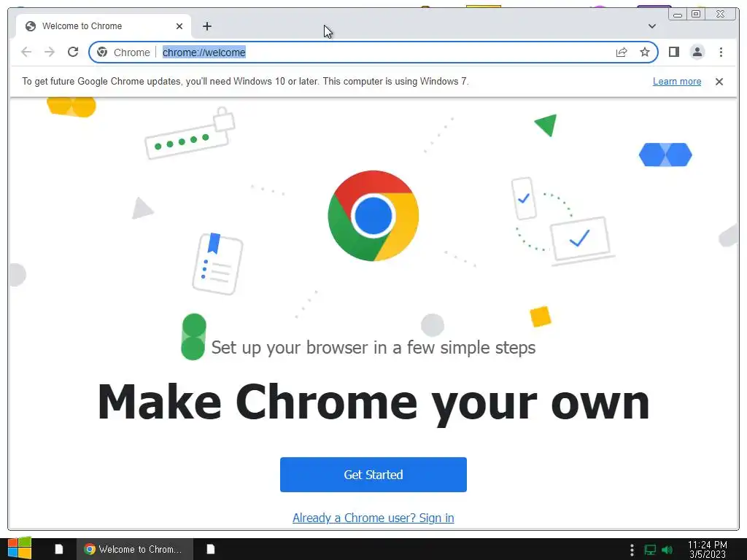Click the browser Forward arrow
This screenshot has height=560, width=747.
[50, 52]
